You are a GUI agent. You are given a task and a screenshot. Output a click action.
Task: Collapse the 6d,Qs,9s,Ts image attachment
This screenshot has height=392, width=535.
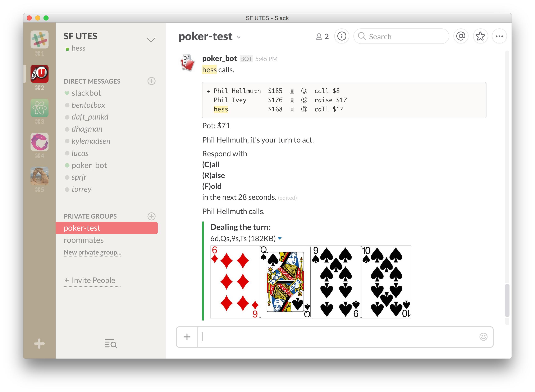[280, 238]
